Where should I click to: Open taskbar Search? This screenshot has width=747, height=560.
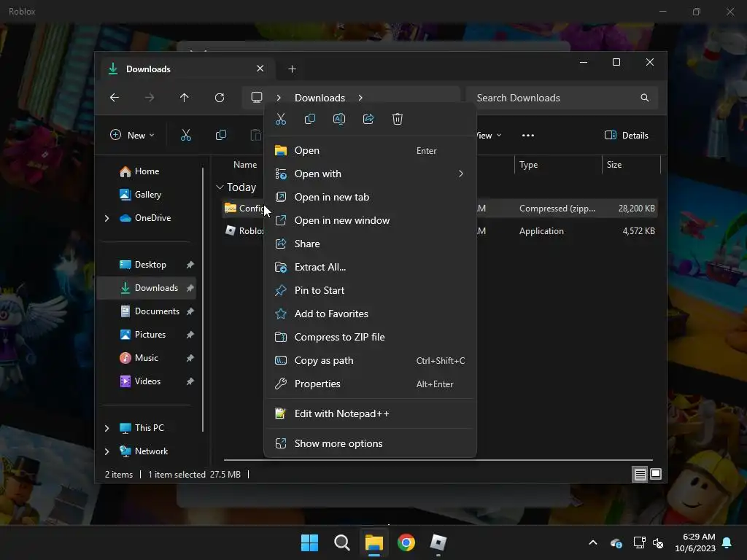(x=342, y=542)
